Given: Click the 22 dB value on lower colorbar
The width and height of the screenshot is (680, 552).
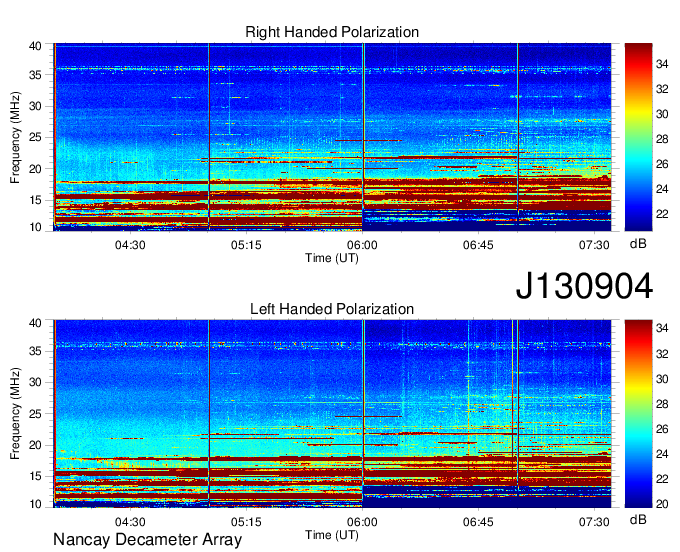Looking at the screenshot, I should click(662, 479).
